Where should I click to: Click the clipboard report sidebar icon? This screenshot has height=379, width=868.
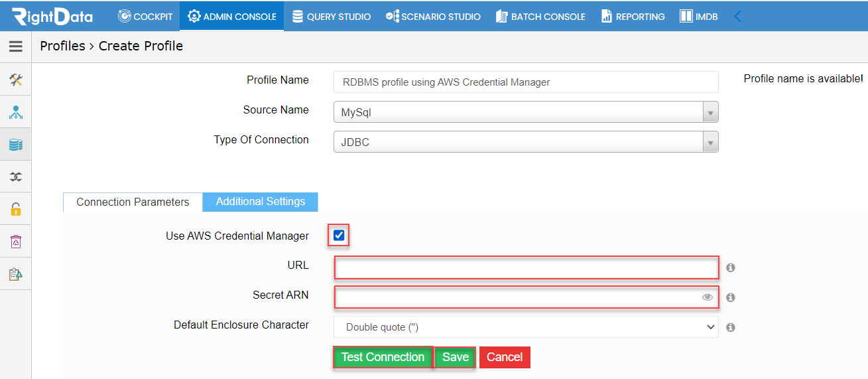point(16,274)
